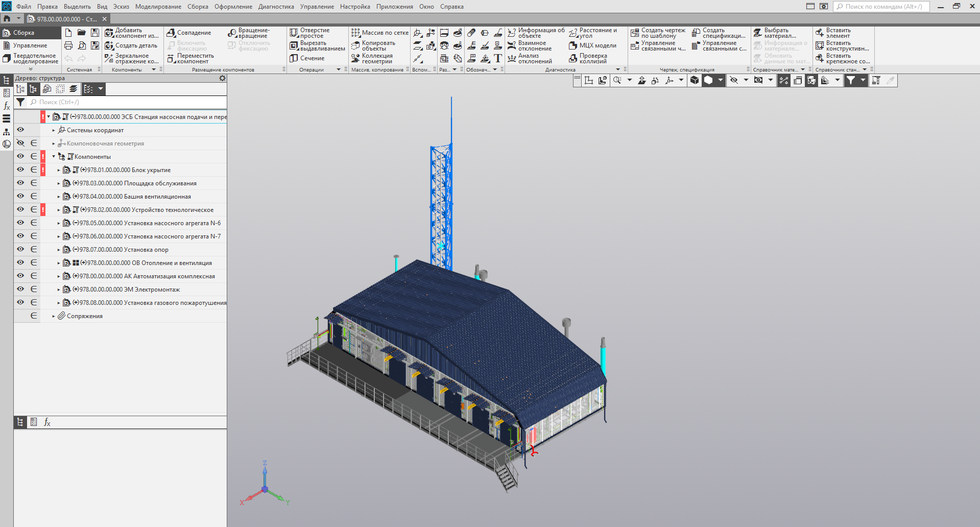Click Create drawing from template icon

click(635, 33)
